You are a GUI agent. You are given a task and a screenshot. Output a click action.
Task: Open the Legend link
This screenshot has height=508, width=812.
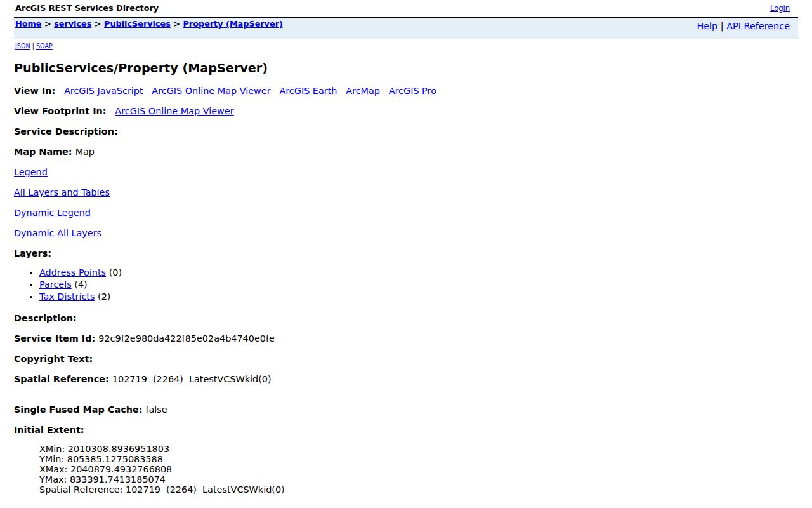click(30, 172)
